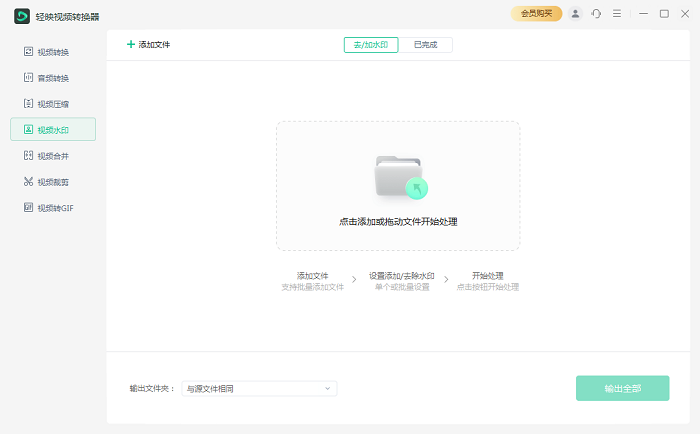The width and height of the screenshot is (700, 434).
Task: Click the 输出全部 export all button
Action: [622, 388]
